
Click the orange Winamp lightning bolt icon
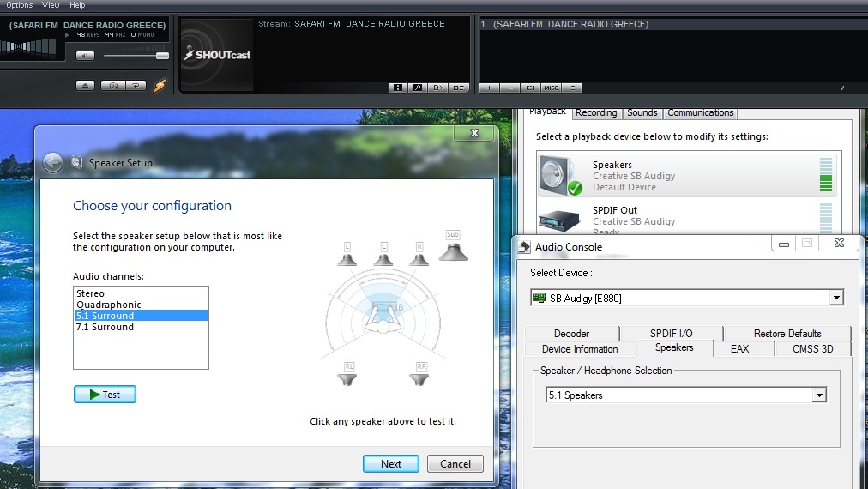coord(160,85)
